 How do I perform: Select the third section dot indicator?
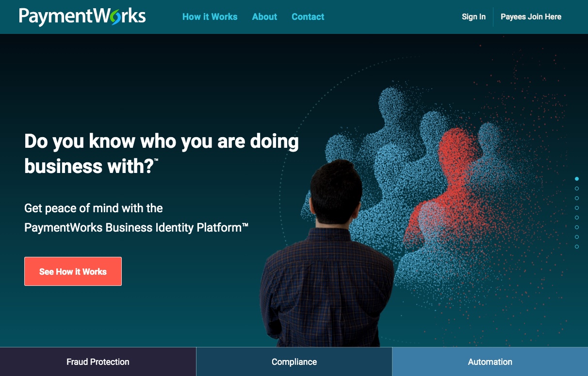click(577, 198)
